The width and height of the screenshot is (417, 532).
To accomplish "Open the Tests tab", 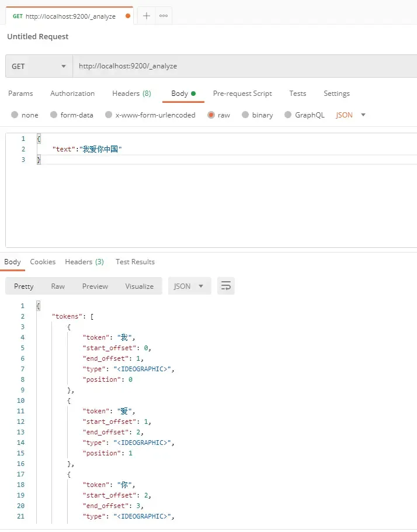I will tap(297, 94).
